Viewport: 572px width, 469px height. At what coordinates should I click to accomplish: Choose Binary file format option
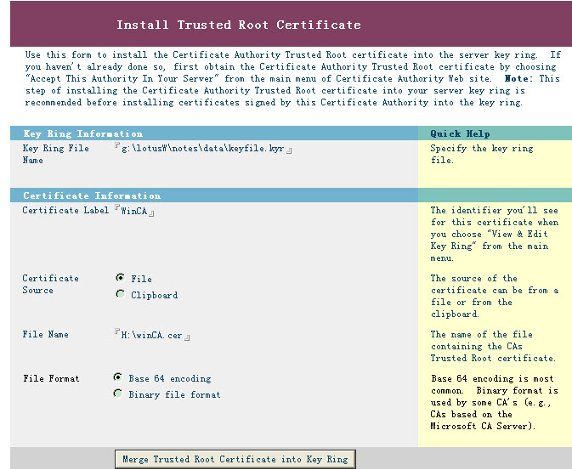pos(118,394)
